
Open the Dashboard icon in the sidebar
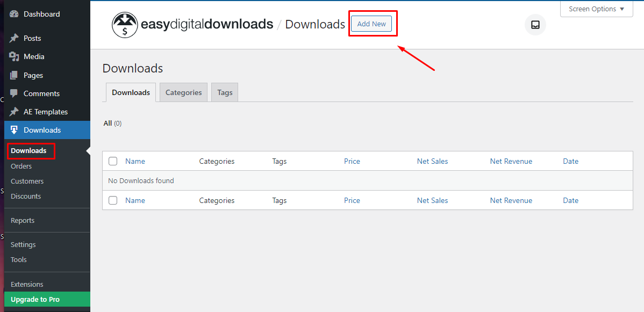pos(13,13)
